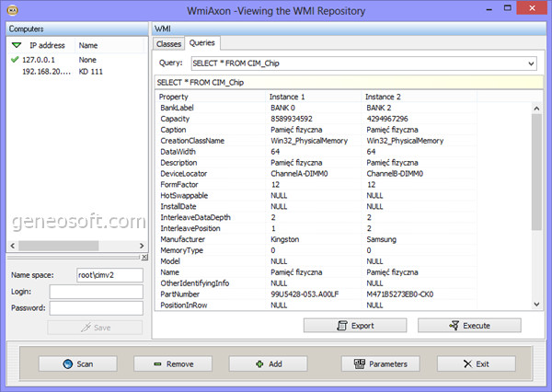Click part number M471B5273EB0-CK0

pos(400,294)
